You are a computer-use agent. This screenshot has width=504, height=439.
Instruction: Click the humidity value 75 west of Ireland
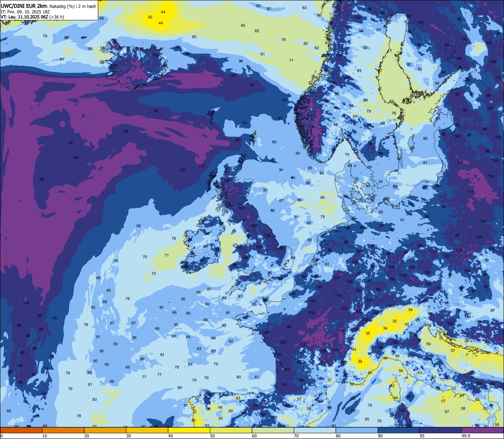point(145,257)
